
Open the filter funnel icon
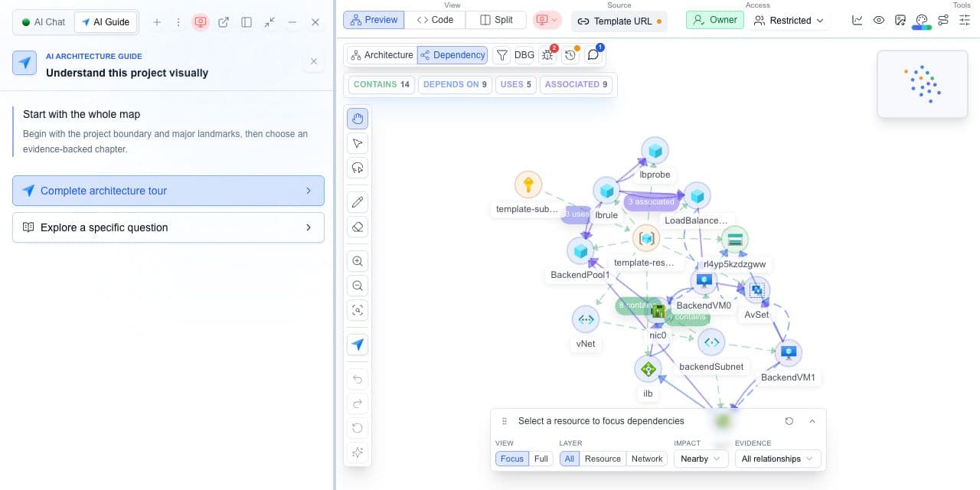pyautogui.click(x=501, y=55)
